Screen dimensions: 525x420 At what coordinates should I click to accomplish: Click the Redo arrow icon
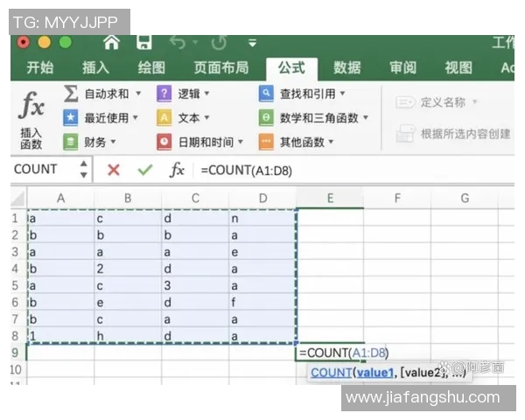[x=219, y=43]
